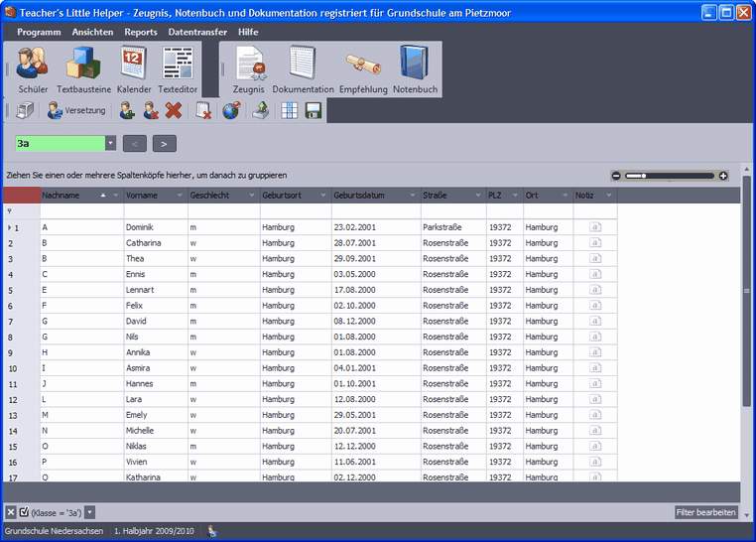Open the PLZ column filter dropdown
Screen dimensions: 756x542
515,196
